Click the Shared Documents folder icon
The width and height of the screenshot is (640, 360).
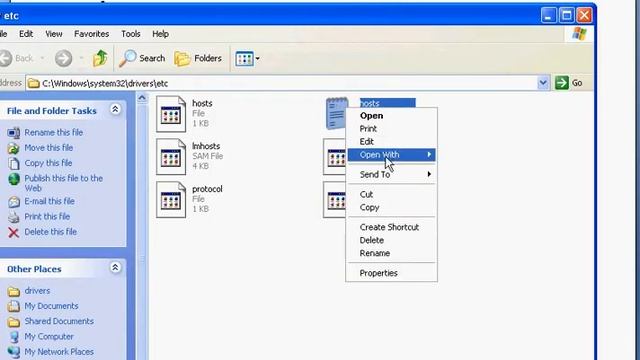[x=14, y=322]
